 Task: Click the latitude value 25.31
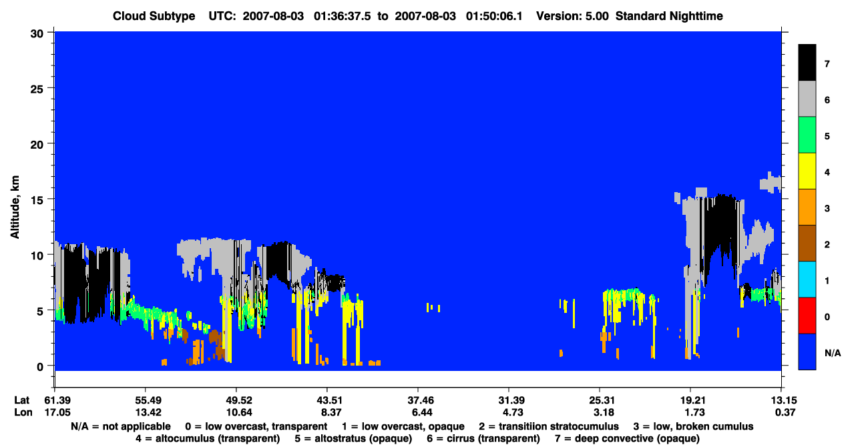(599, 400)
